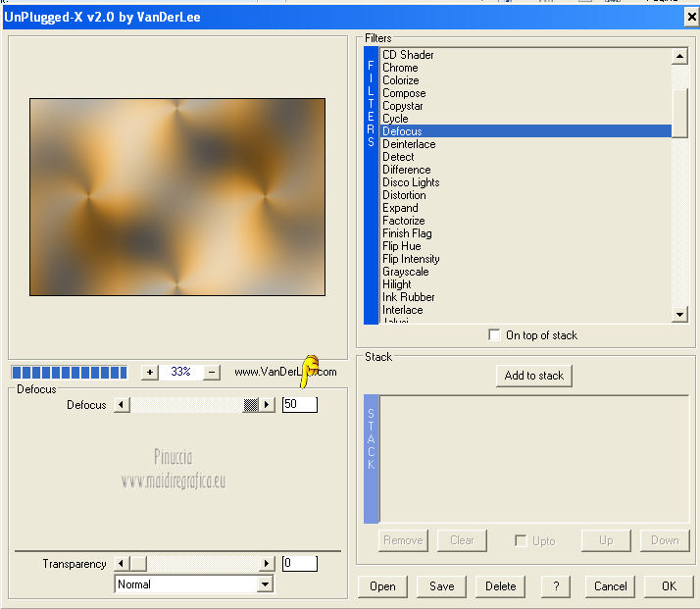Select the Disco Lights filter

(525, 182)
